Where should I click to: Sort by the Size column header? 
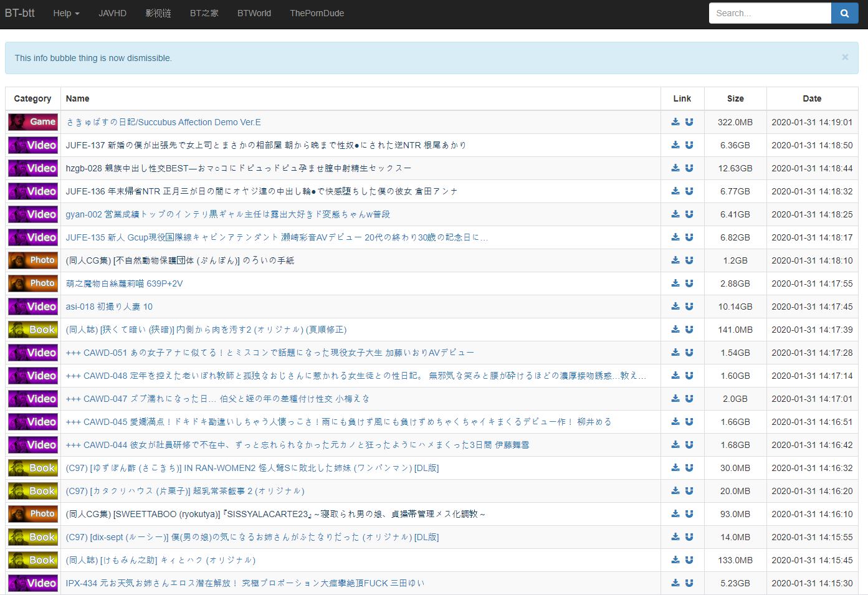tap(735, 98)
